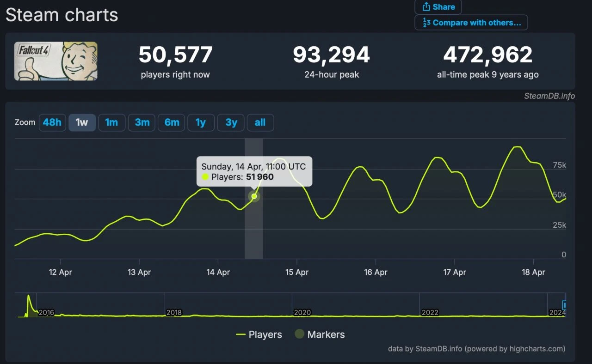
Task: Toggle the Markers series in the legend
Action: 320,334
